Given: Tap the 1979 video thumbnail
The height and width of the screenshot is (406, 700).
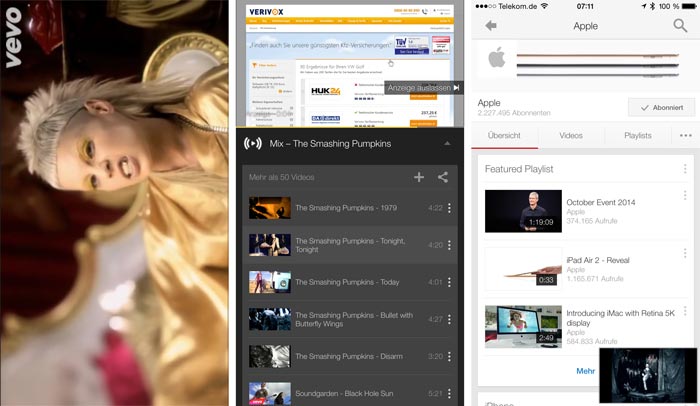Looking at the screenshot, I should (270, 208).
